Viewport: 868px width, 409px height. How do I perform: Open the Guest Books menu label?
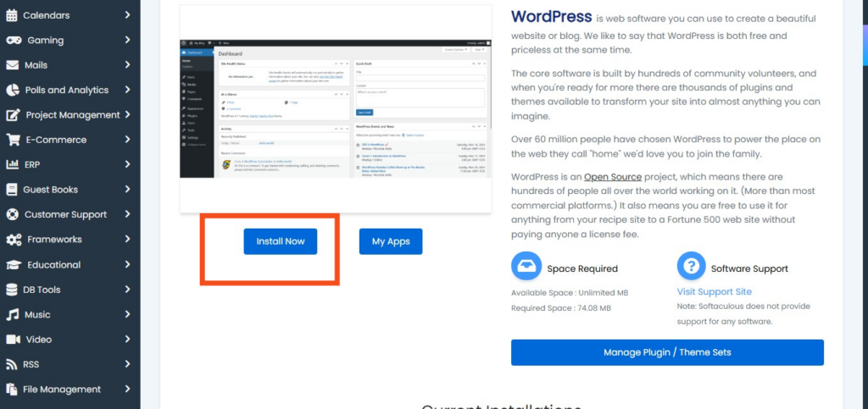pyautogui.click(x=50, y=190)
